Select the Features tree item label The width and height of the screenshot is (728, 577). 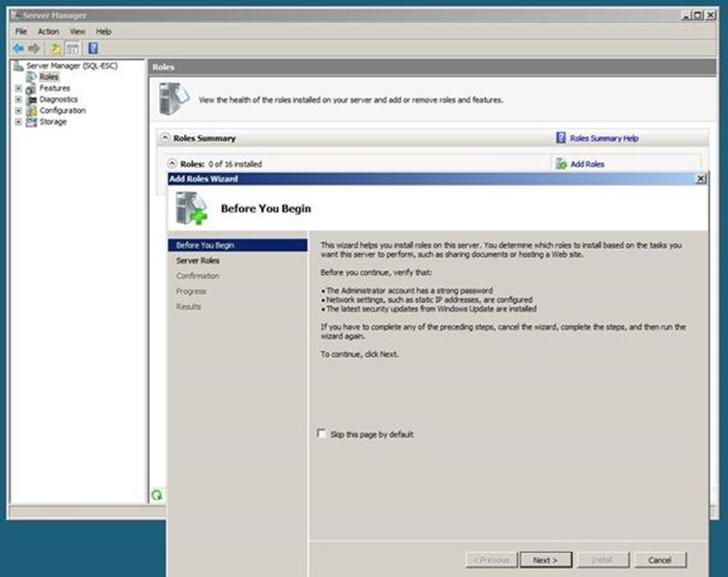point(55,88)
